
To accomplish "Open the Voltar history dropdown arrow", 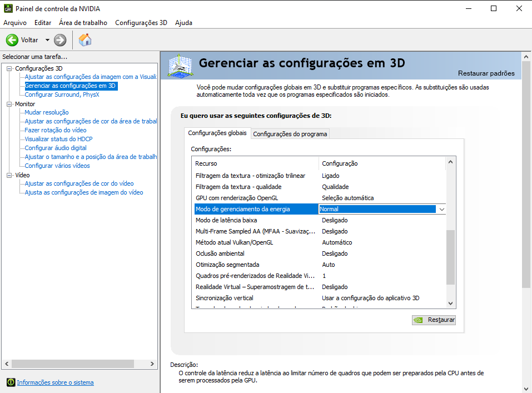I will 47,40.
